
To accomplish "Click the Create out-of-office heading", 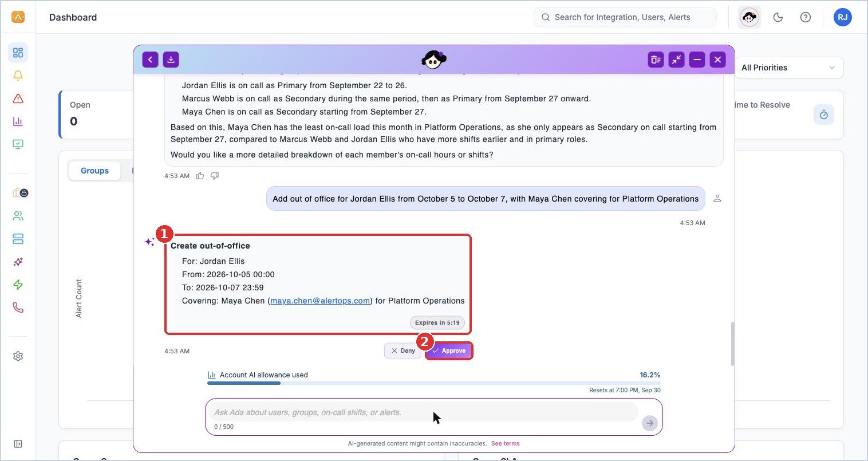I will coord(210,246).
